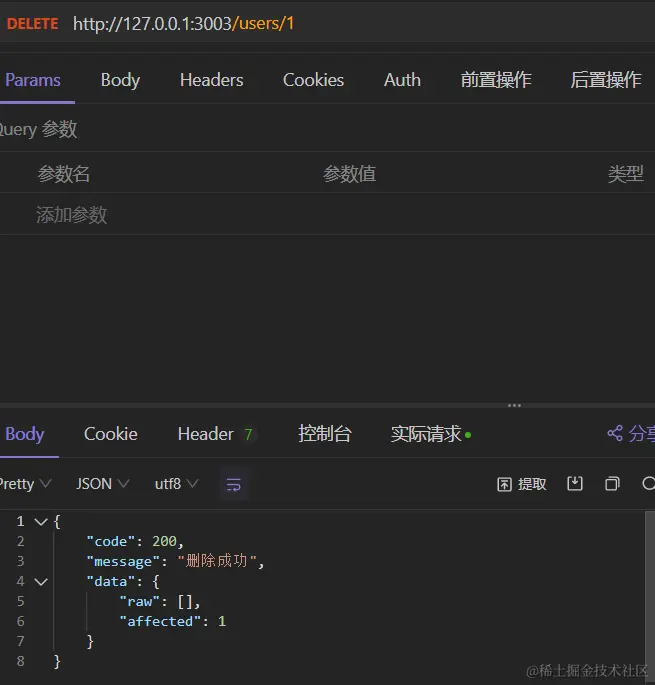Open the 前置操作 tab
This screenshot has width=655, height=685.
[x=496, y=80]
